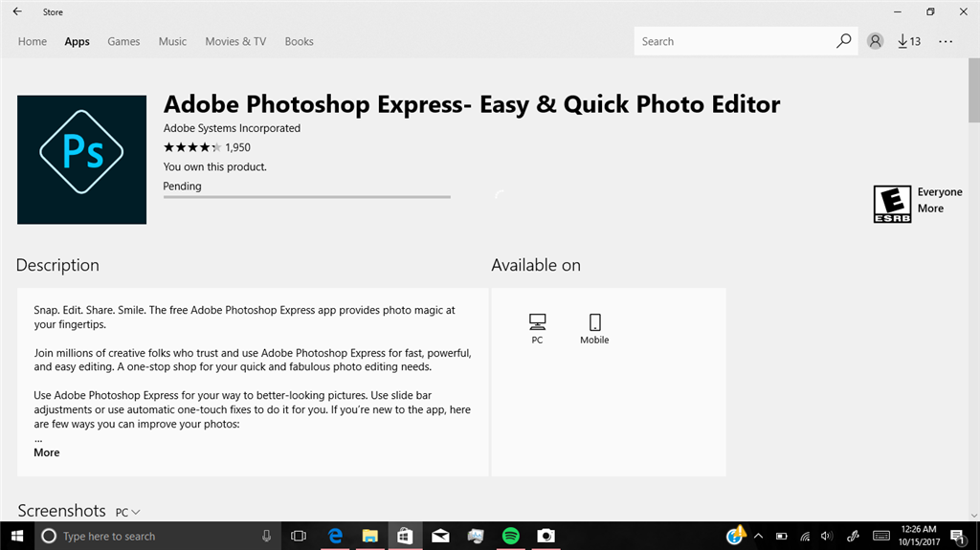Click More under the Everyone rating
Image resolution: width=980 pixels, height=550 pixels.
[x=930, y=209]
